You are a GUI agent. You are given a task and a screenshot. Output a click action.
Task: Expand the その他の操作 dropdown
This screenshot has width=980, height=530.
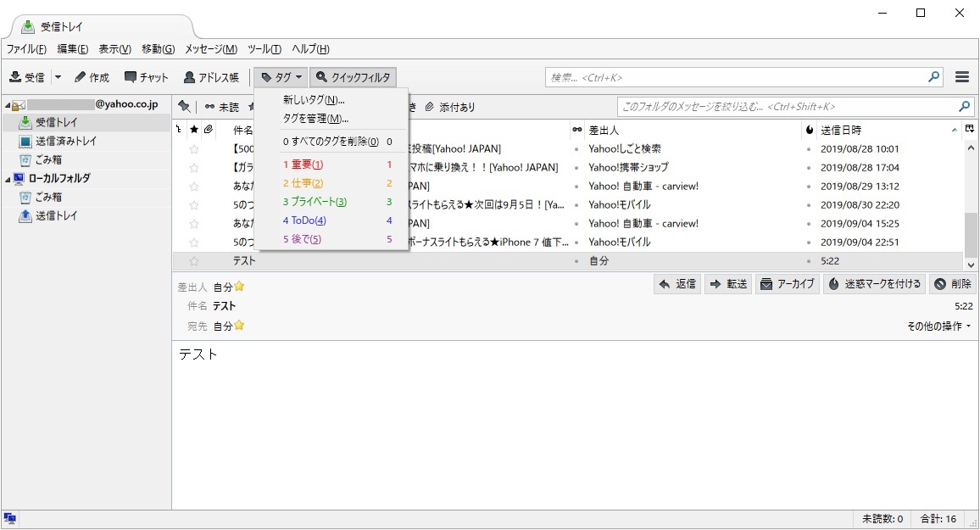tap(938, 326)
